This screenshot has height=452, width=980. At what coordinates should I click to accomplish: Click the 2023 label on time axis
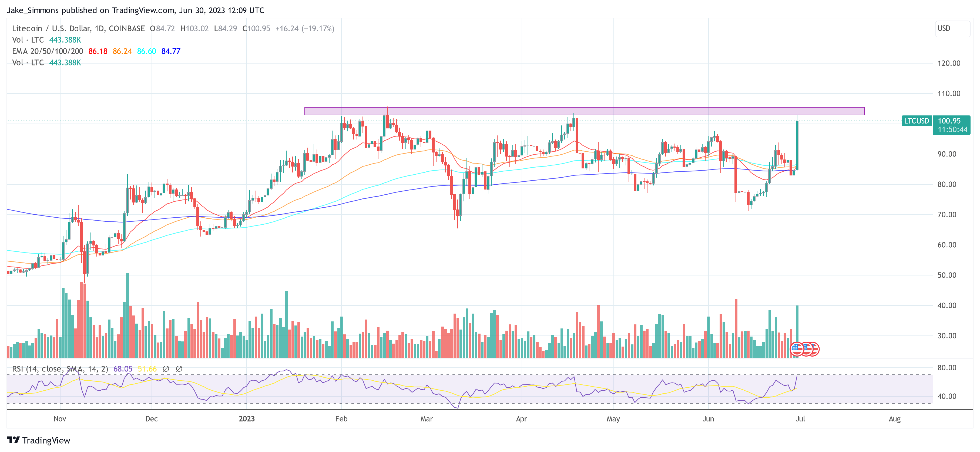click(247, 418)
